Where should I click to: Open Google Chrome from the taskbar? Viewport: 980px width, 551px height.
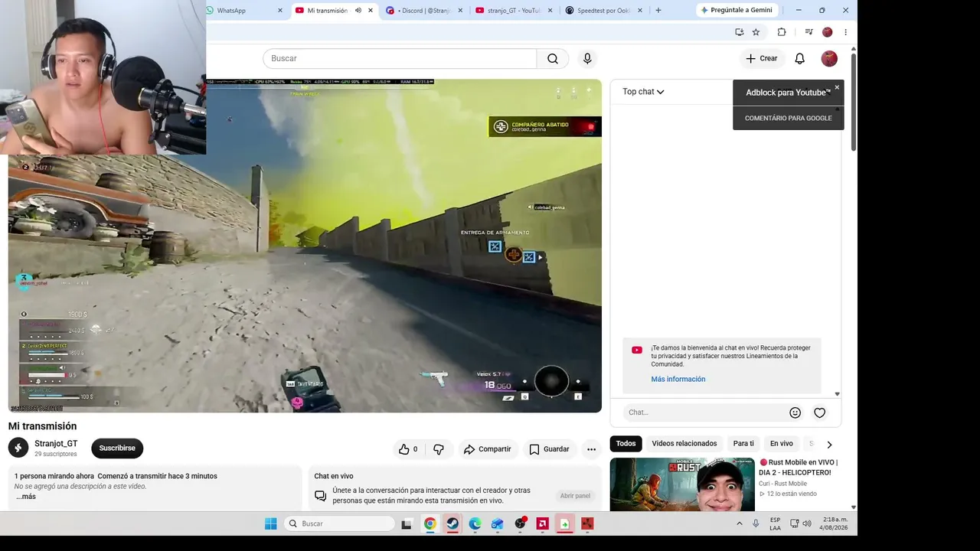click(430, 523)
